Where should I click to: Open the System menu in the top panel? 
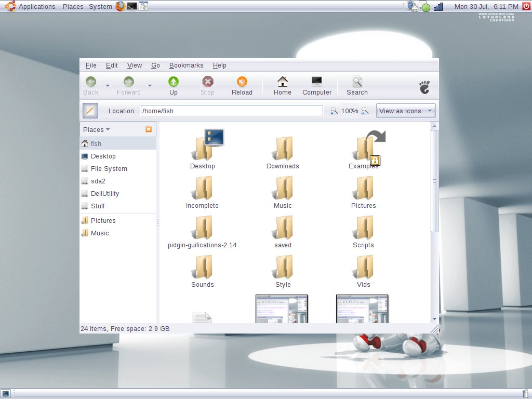pyautogui.click(x=100, y=6)
